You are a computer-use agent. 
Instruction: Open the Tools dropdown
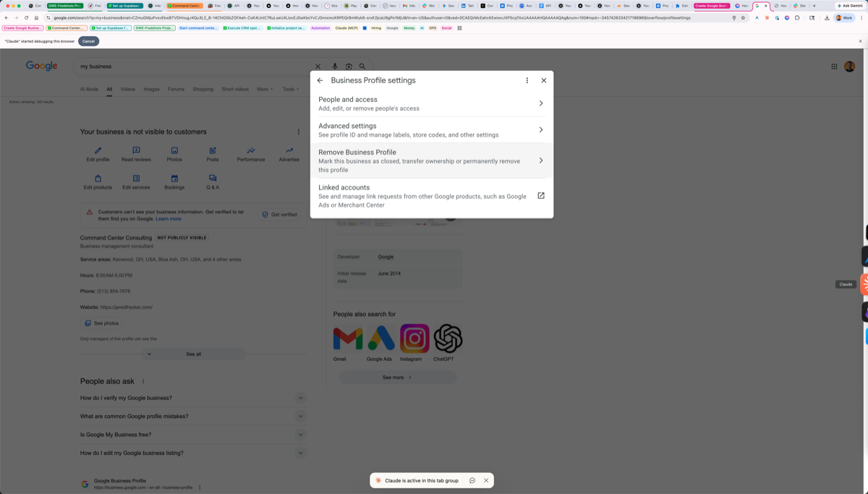(290, 89)
